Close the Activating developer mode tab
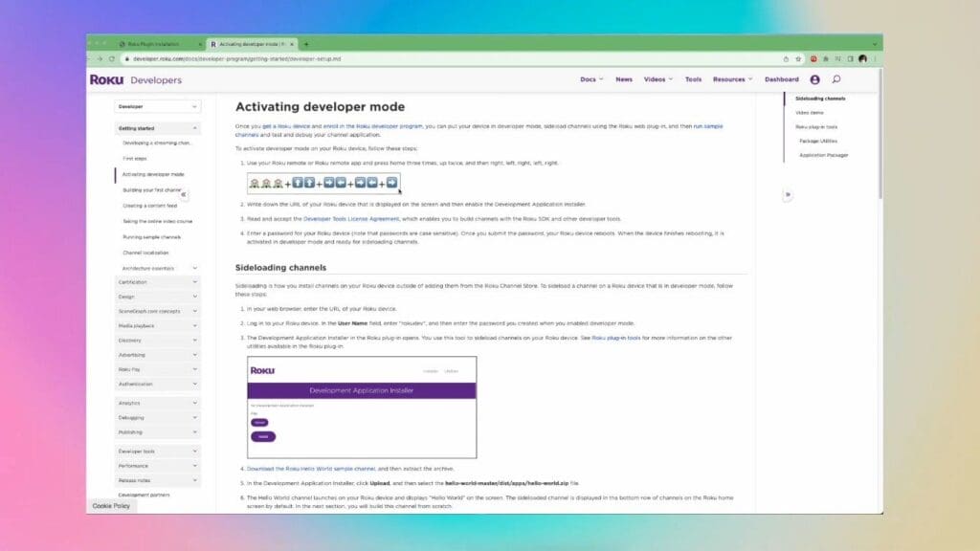The image size is (980, 551). (292, 44)
